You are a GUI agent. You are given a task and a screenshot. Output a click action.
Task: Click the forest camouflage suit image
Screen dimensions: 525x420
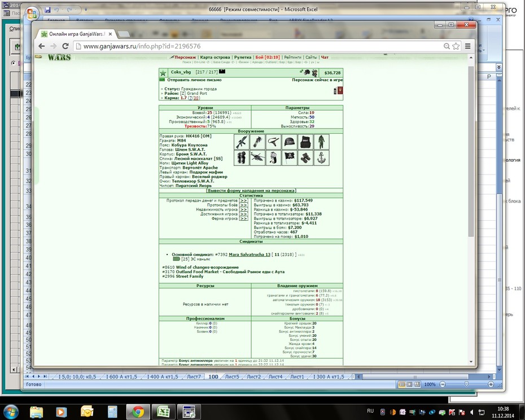tap(321, 142)
